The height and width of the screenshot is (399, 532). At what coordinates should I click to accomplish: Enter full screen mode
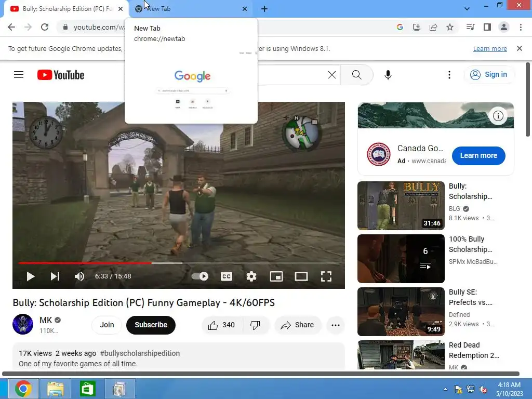[326, 276]
